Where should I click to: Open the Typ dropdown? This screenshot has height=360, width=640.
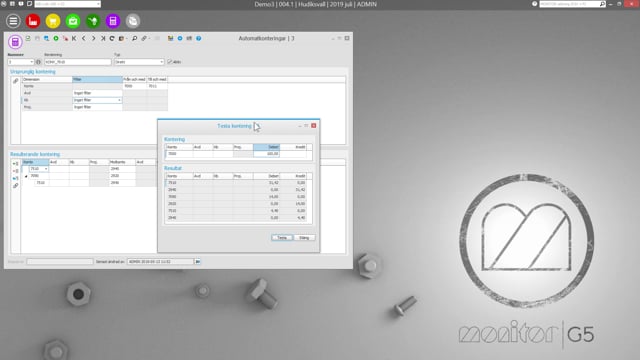[162, 62]
